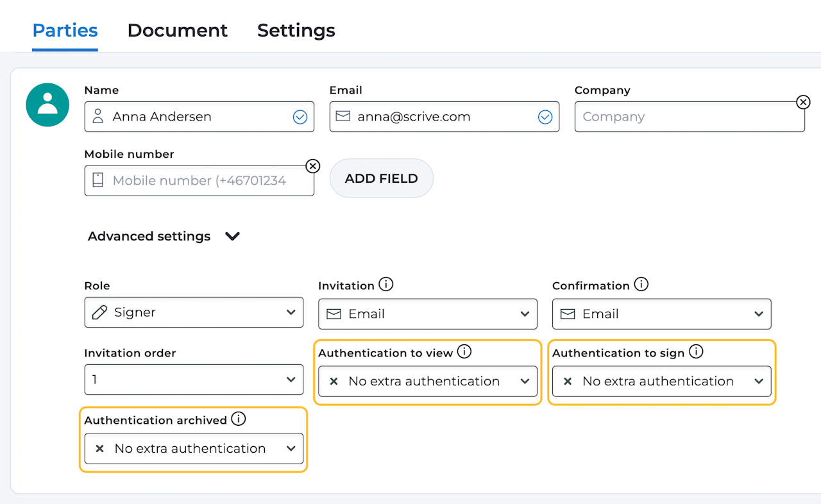Remove the Mobile number field
The image size is (821, 504).
coord(312,166)
